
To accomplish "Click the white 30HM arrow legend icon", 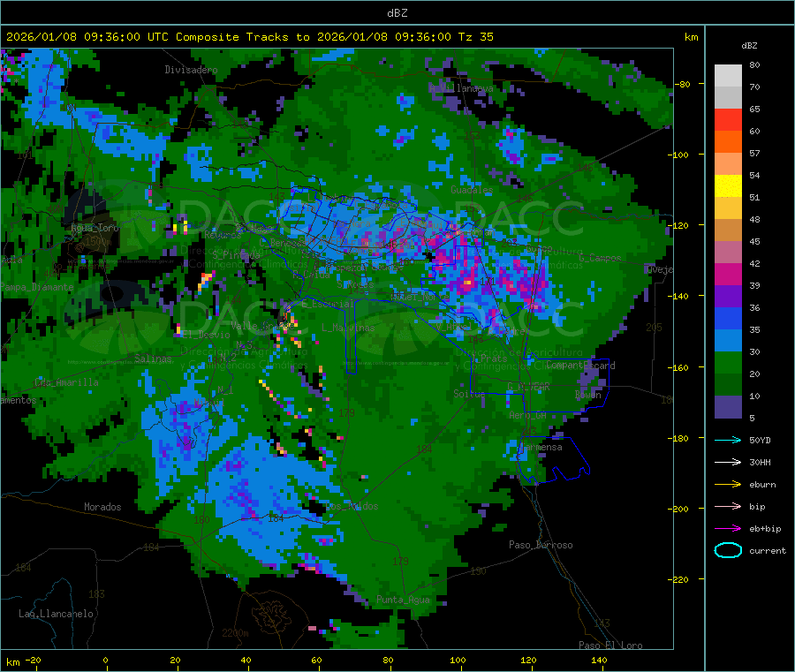I will click(728, 462).
